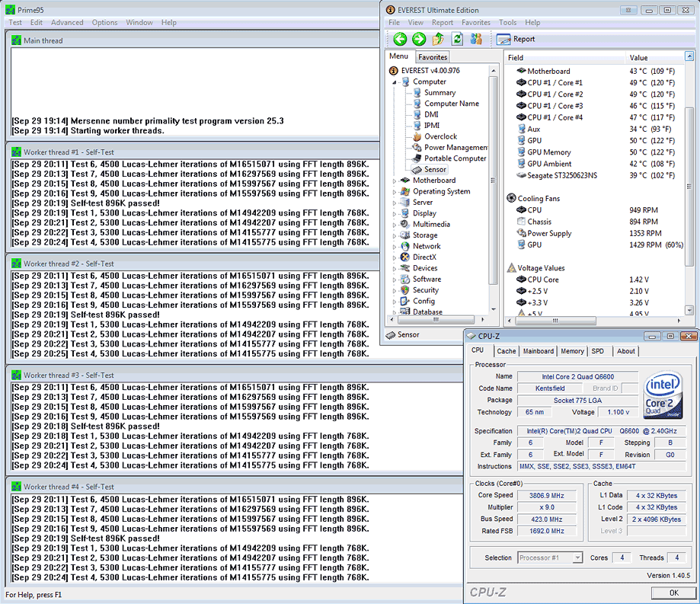Open the Report menu in EVEREST menu bar
Image resolution: width=700 pixels, height=604 pixels.
pos(443,22)
